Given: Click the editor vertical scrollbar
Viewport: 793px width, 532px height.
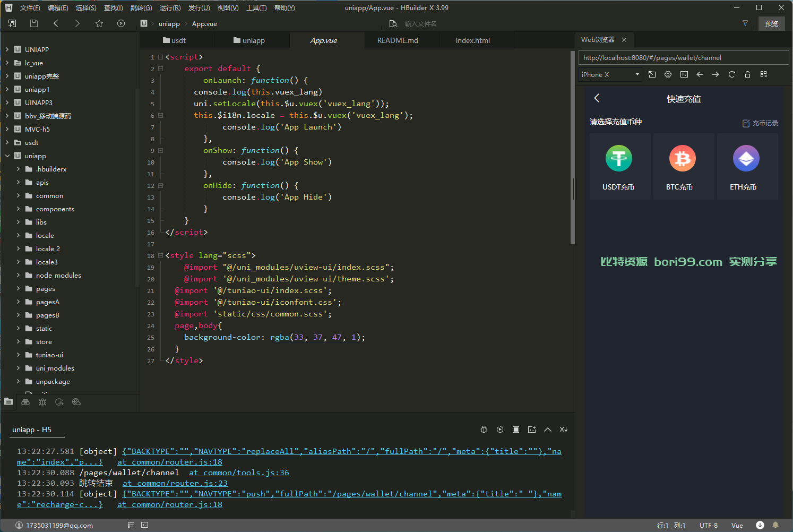Looking at the screenshot, I should point(572,148).
